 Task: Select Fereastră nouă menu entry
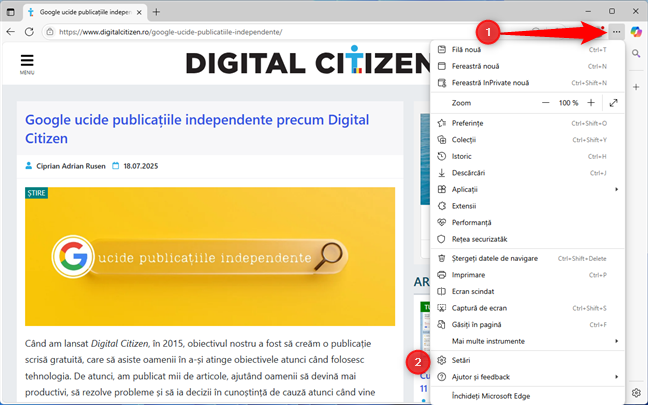(x=527, y=66)
